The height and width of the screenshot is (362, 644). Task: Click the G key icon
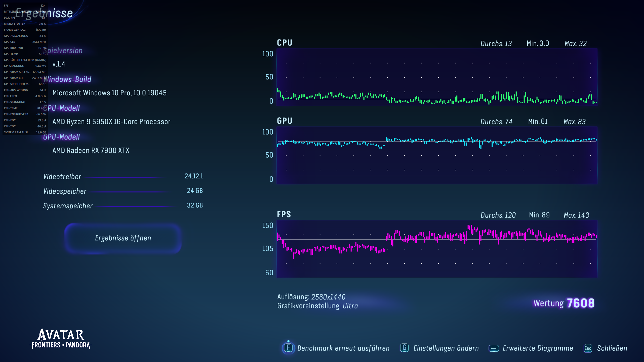tap(404, 348)
